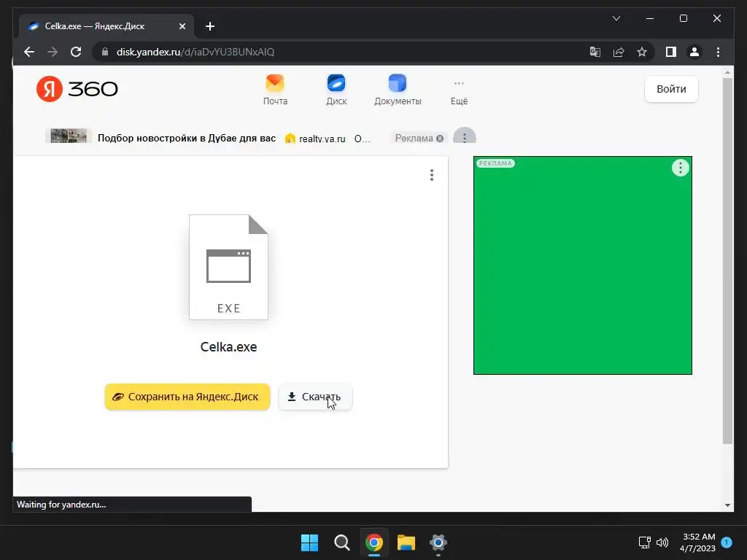This screenshot has height=560, width=747.
Task: Click the Chrome taskbar icon
Action: click(374, 542)
